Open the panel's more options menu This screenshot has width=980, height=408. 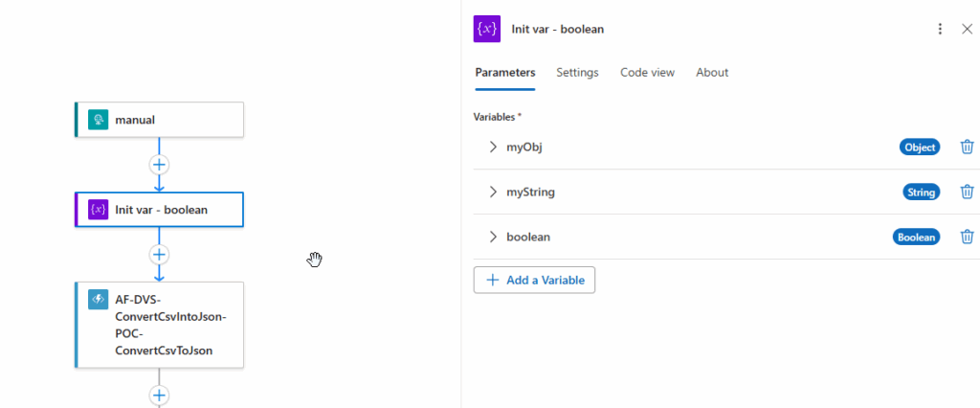[x=940, y=29]
